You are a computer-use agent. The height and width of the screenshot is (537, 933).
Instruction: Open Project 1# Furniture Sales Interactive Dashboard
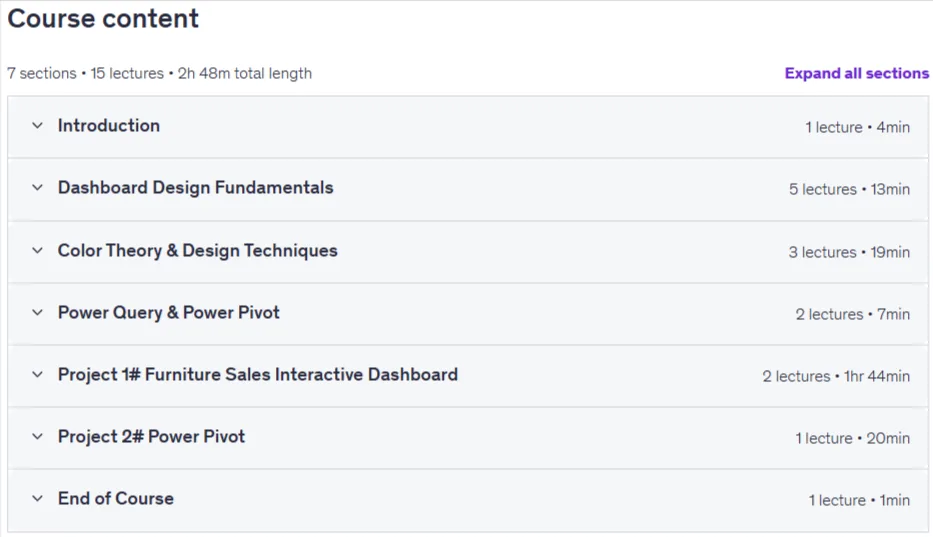(x=258, y=374)
